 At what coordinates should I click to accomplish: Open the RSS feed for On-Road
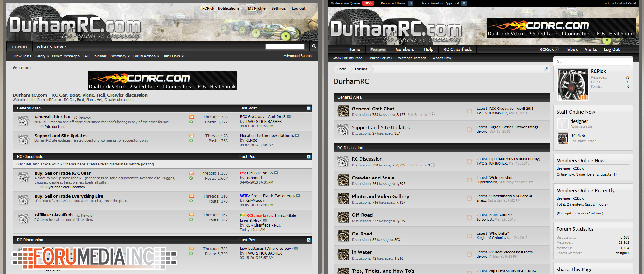tap(469, 236)
